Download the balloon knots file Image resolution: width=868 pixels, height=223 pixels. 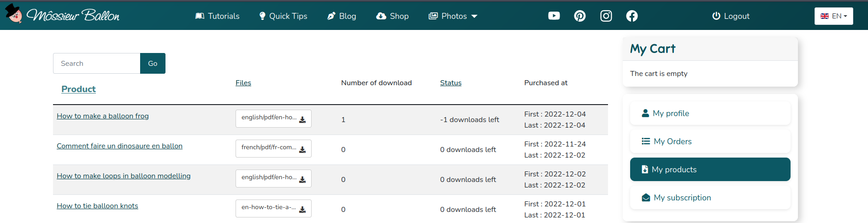coord(273,208)
